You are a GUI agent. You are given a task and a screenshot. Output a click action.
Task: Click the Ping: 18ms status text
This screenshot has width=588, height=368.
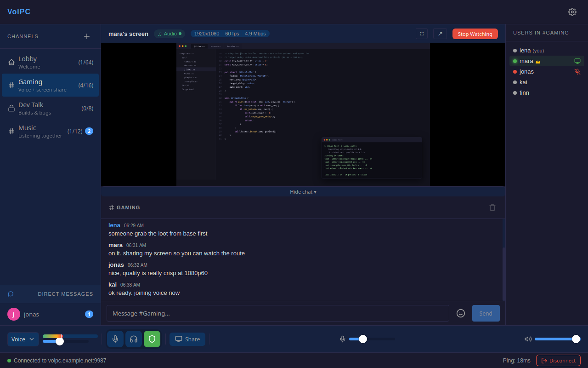(x=517, y=361)
